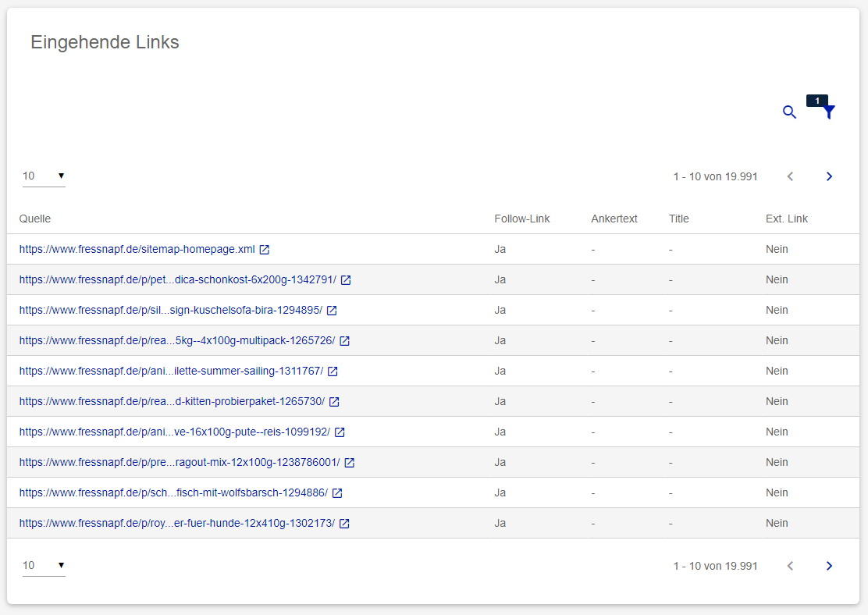This screenshot has width=868, height=615.
Task: Click 'Nein' in hunde-12x410g-1302173 row
Action: [x=777, y=523]
